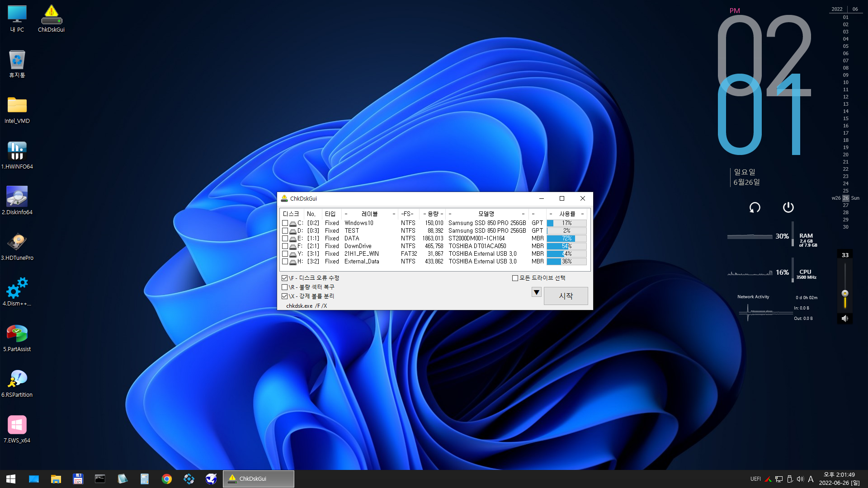The width and height of the screenshot is (868, 488).
Task: Click the speaker icon below the volume slider
Action: click(x=844, y=319)
